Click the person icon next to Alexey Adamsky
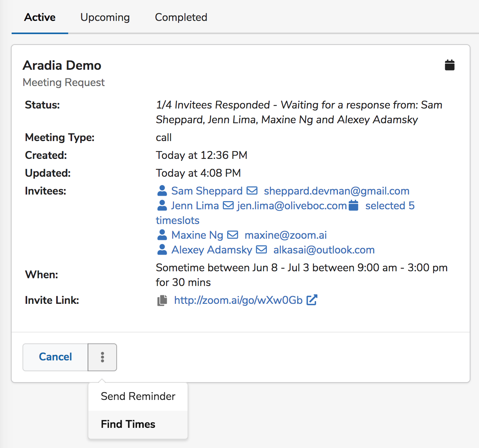 pos(162,250)
